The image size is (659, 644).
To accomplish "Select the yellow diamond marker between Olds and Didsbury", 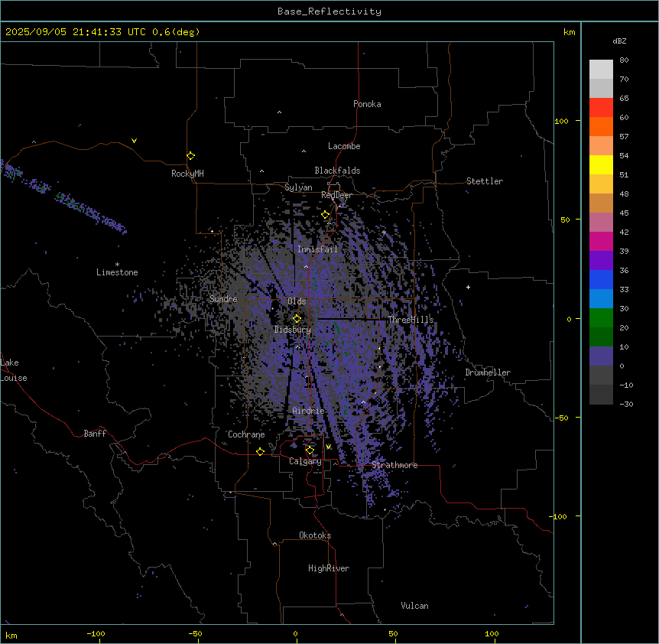I will click(297, 318).
